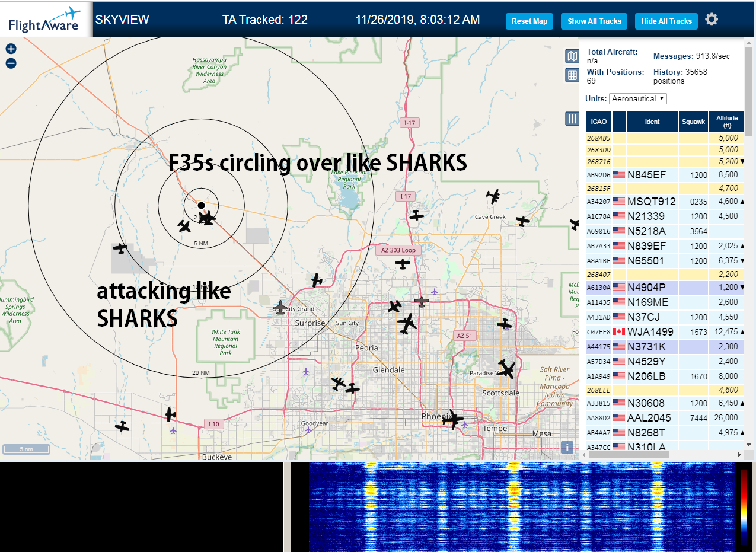Image resolution: width=756 pixels, height=552 pixels.
Task: Select the aircraft icon over Paradise Valley
Action: tap(507, 369)
